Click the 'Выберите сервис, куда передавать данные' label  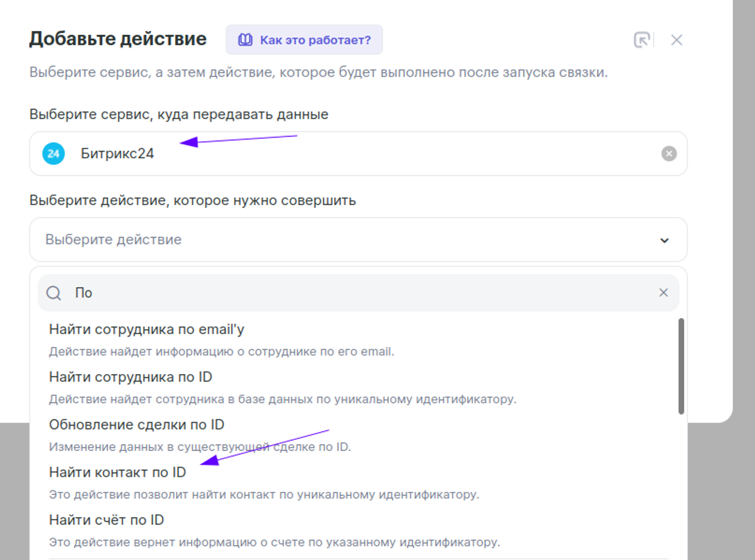(179, 114)
